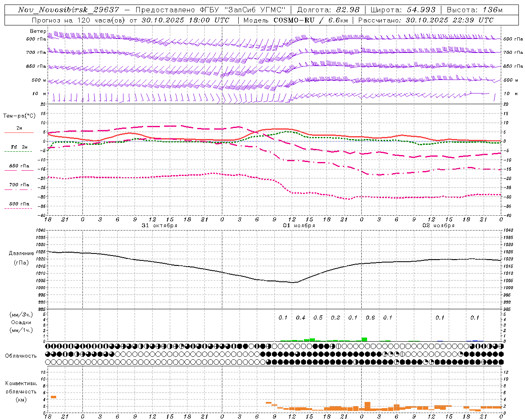Image resolution: width=525 pixels, height=420 pixels.
Task: Click the provider text 'ФГБУ "ЗапСиб УГМС"'
Action: pyautogui.click(x=242, y=10)
